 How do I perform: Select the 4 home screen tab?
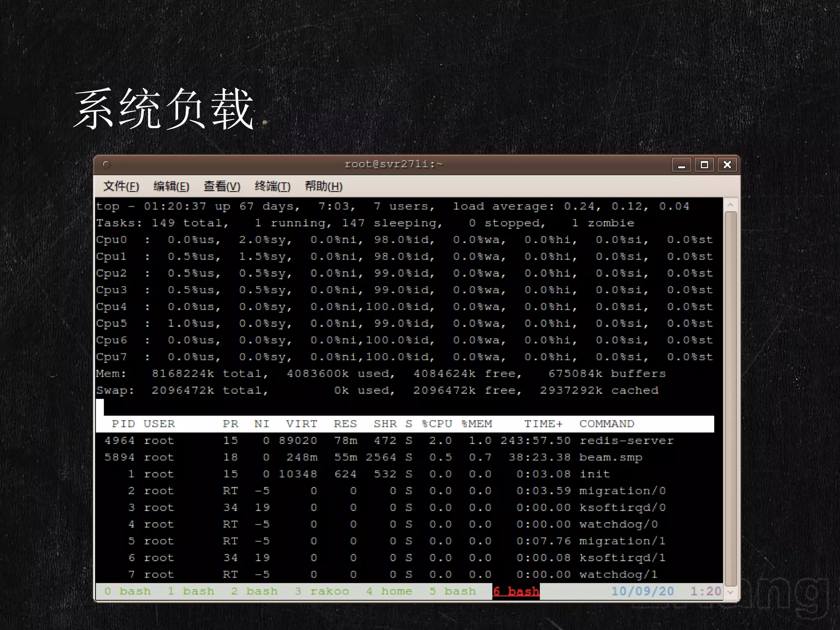[389, 591]
